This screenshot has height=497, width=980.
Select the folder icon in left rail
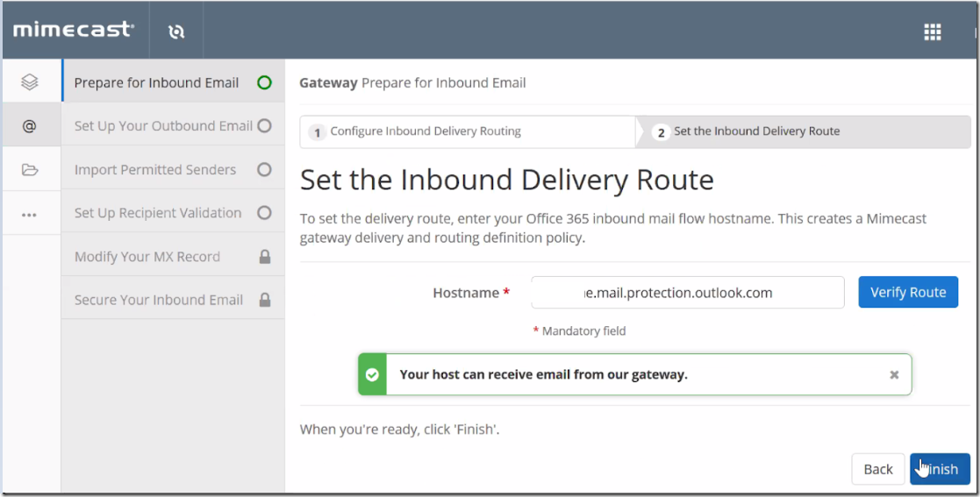click(x=29, y=170)
